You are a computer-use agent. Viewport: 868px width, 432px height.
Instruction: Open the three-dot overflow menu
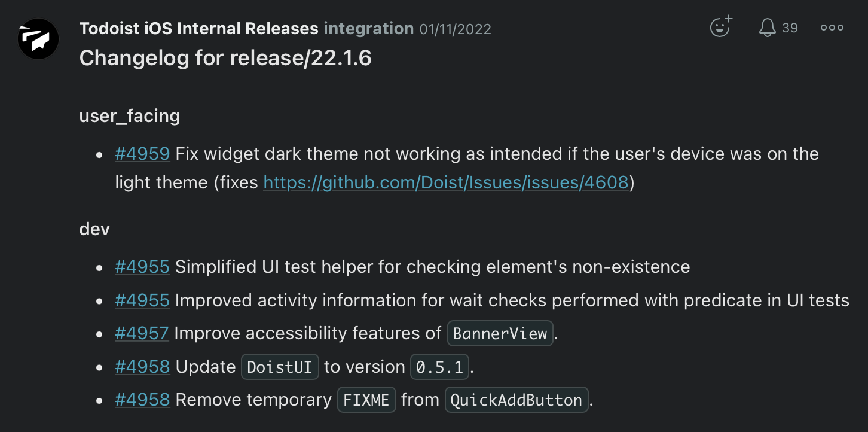[832, 27]
